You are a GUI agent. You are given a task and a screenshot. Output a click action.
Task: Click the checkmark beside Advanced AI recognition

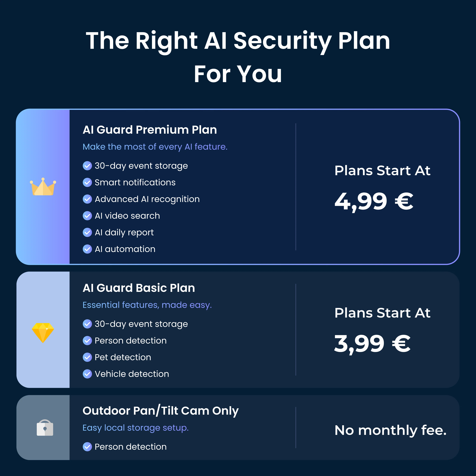point(87,199)
